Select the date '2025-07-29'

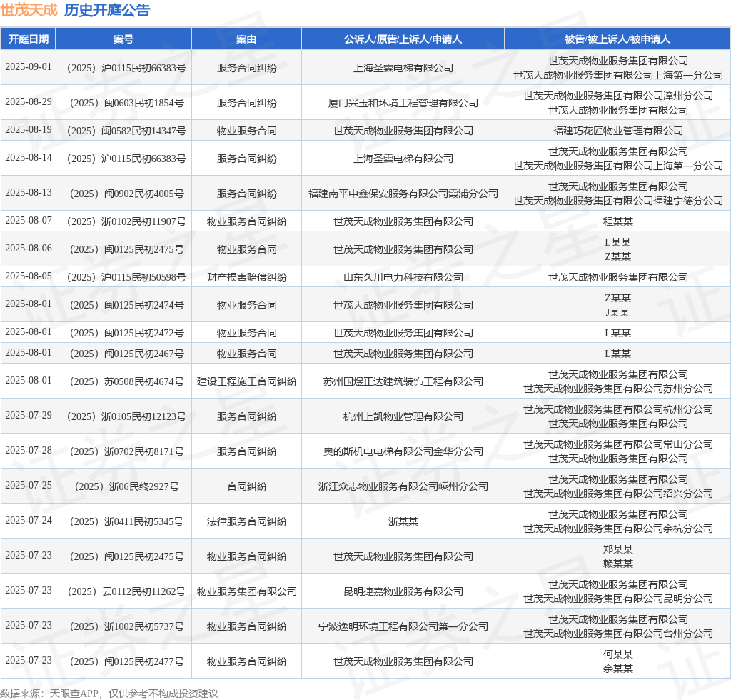29,415
